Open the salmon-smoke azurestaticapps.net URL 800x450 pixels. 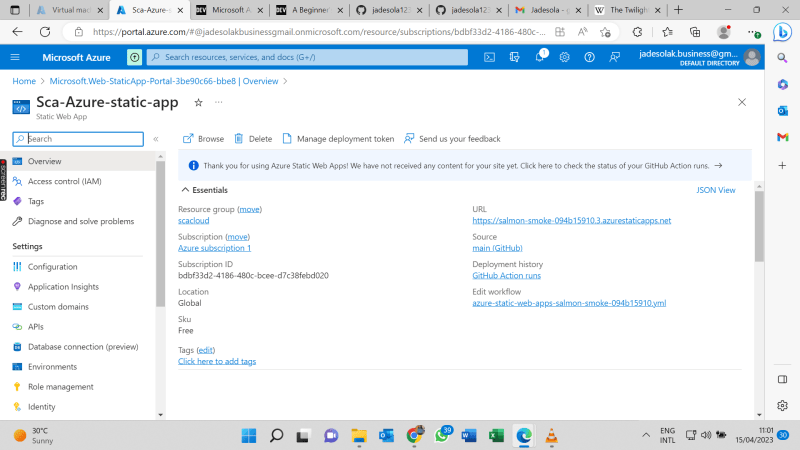(571, 220)
